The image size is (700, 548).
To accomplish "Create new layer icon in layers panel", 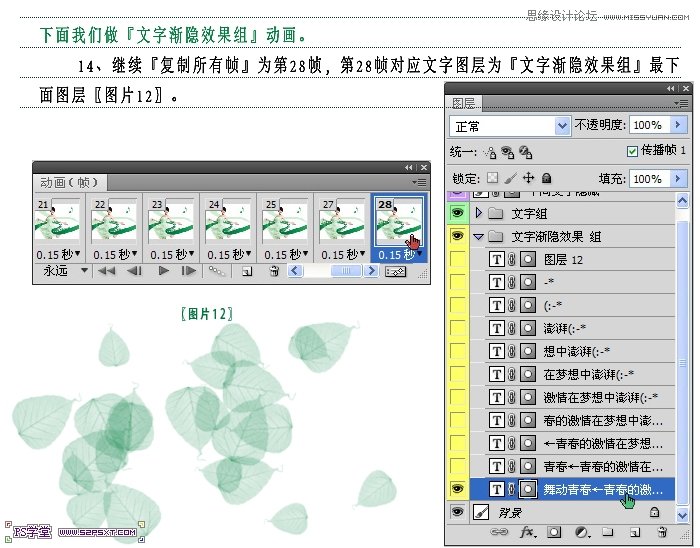I will [634, 532].
